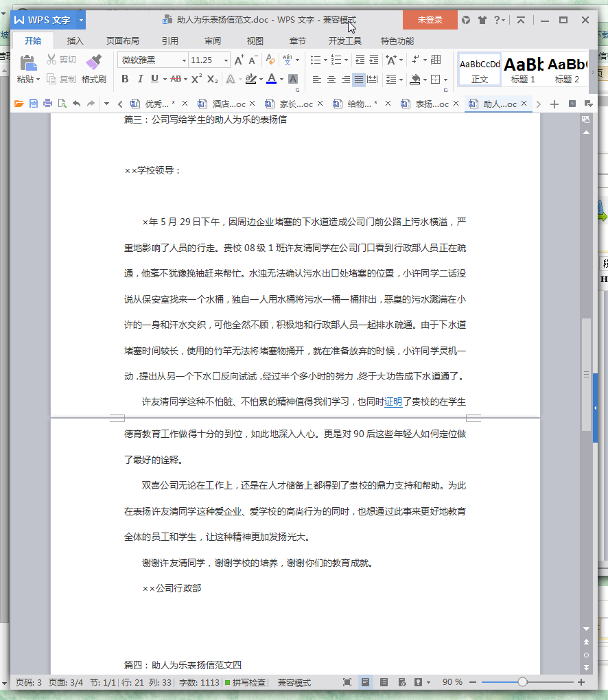Click the open folder icon in quick toolbar

coord(19,104)
